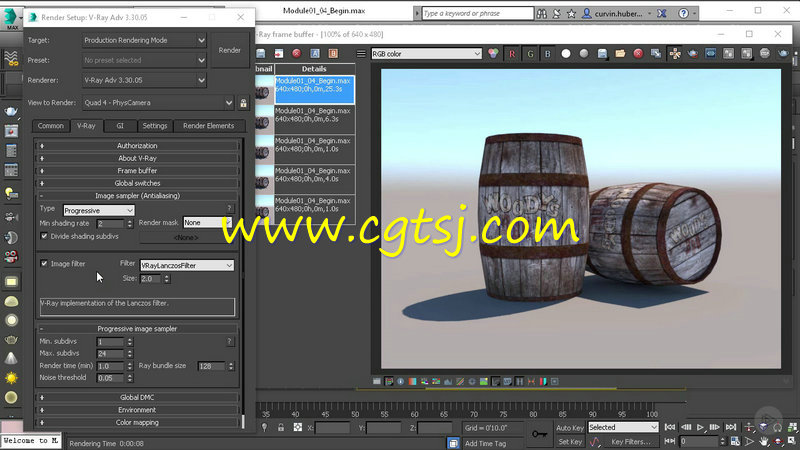Open the View to Render dropdown
The width and height of the screenshot is (800, 450).
point(158,103)
